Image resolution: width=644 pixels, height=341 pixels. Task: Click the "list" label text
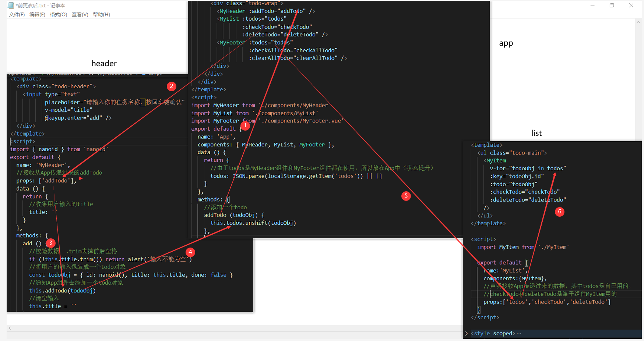pos(536,133)
